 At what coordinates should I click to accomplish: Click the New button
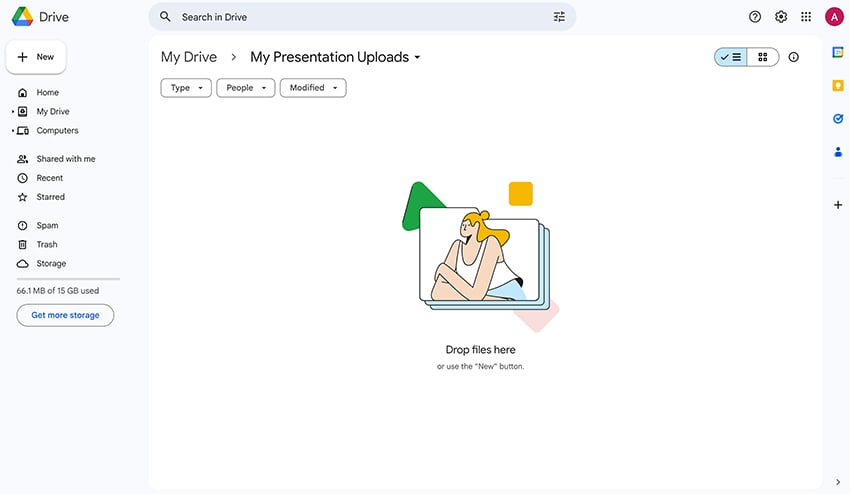coord(36,57)
